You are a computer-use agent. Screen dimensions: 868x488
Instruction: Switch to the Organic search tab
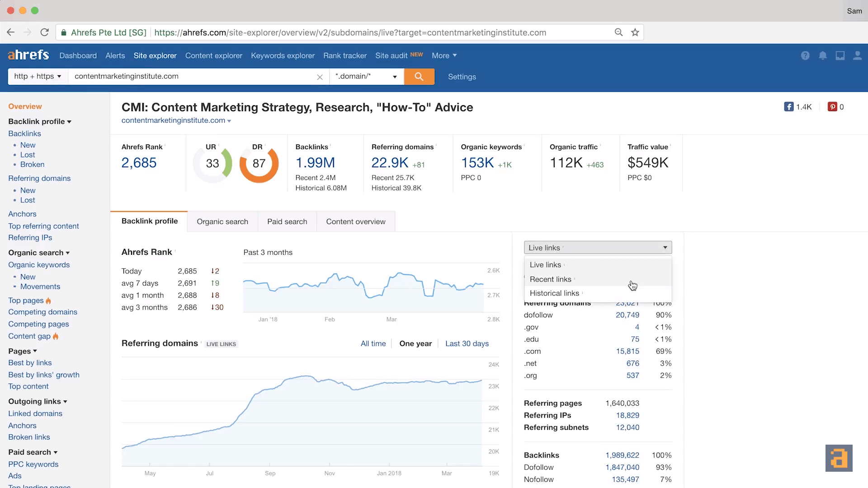pyautogui.click(x=222, y=221)
